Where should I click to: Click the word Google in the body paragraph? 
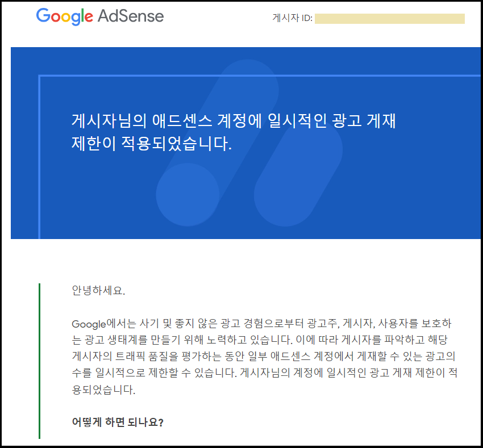(x=88, y=323)
